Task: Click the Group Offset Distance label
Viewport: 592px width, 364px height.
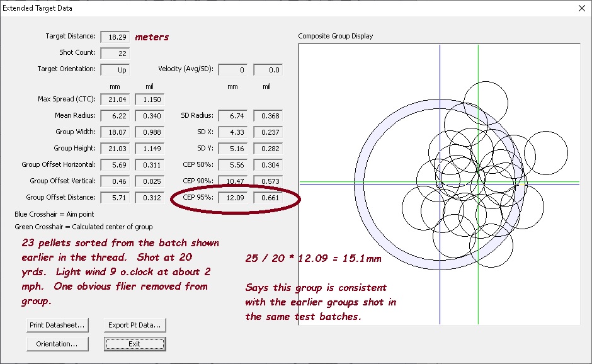Action: [60, 197]
